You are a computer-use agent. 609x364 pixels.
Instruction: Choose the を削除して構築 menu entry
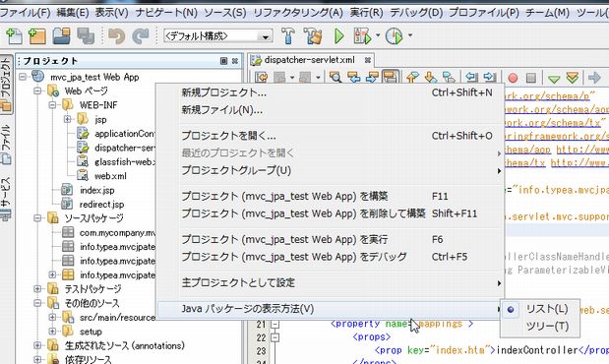pyautogui.click(x=331, y=213)
